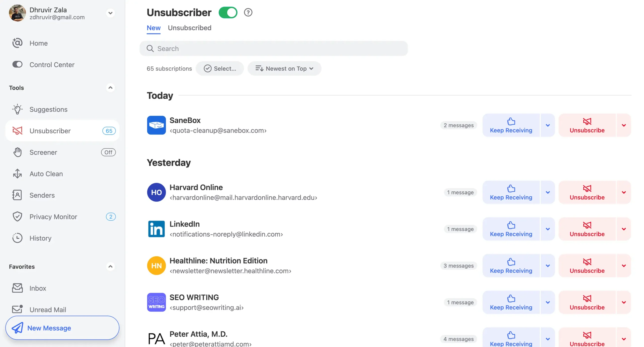Open Unsubscribe options for LinkedIn
Screen dimensions: 644x347
624,229
